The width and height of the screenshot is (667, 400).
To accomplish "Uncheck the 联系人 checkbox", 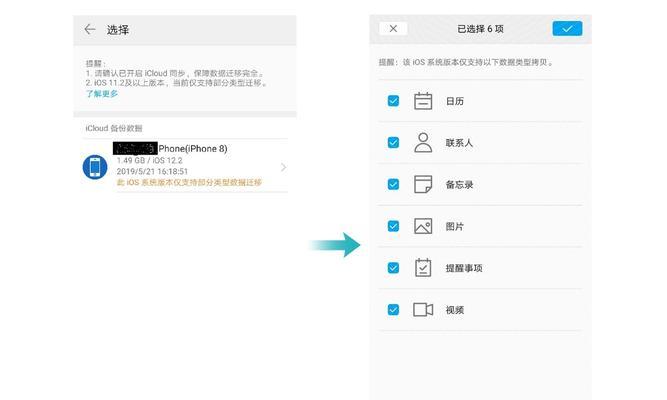I will click(x=393, y=143).
